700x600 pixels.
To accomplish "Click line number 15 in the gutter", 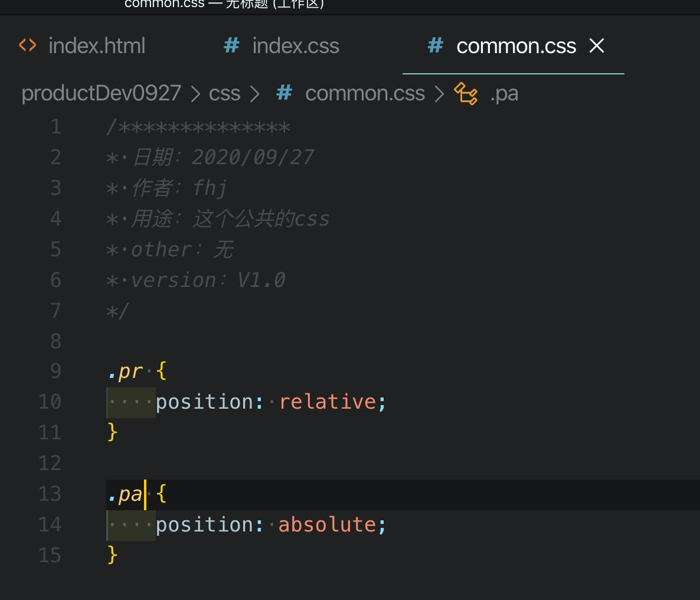I will 50,555.
